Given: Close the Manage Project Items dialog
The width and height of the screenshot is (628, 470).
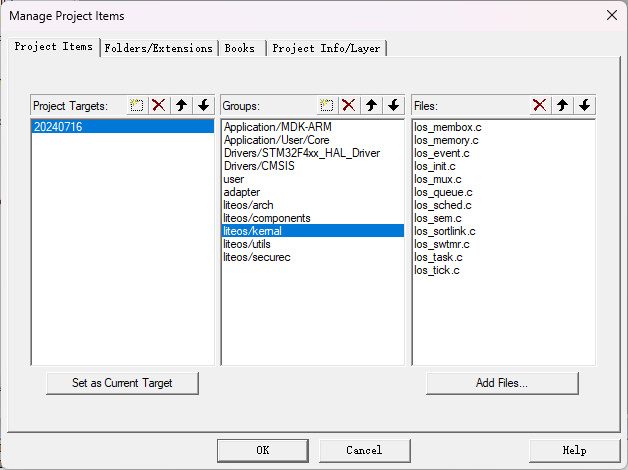Looking at the screenshot, I should coord(612,16).
